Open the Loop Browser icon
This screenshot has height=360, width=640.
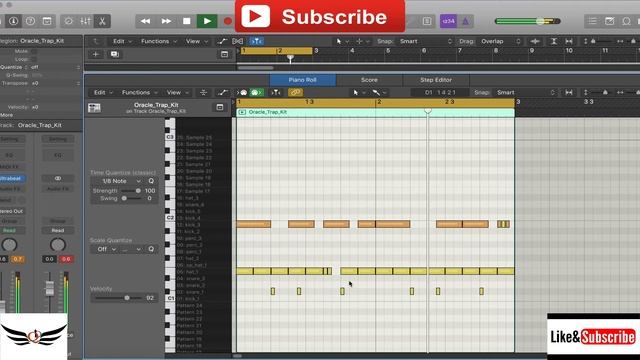pyautogui.click(x=626, y=21)
